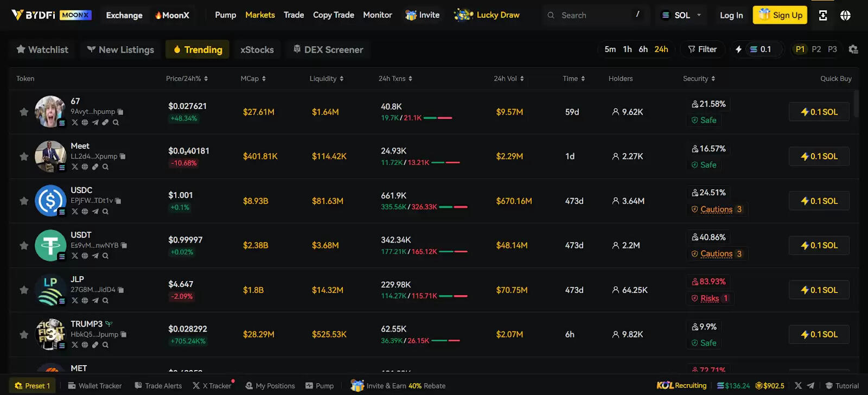This screenshot has height=395, width=868.
Task: Sort table by MCap column
Action: pyautogui.click(x=253, y=79)
